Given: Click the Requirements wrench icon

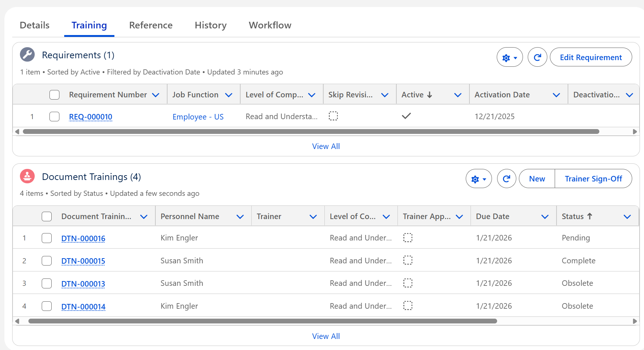Looking at the screenshot, I should pyautogui.click(x=27, y=55).
